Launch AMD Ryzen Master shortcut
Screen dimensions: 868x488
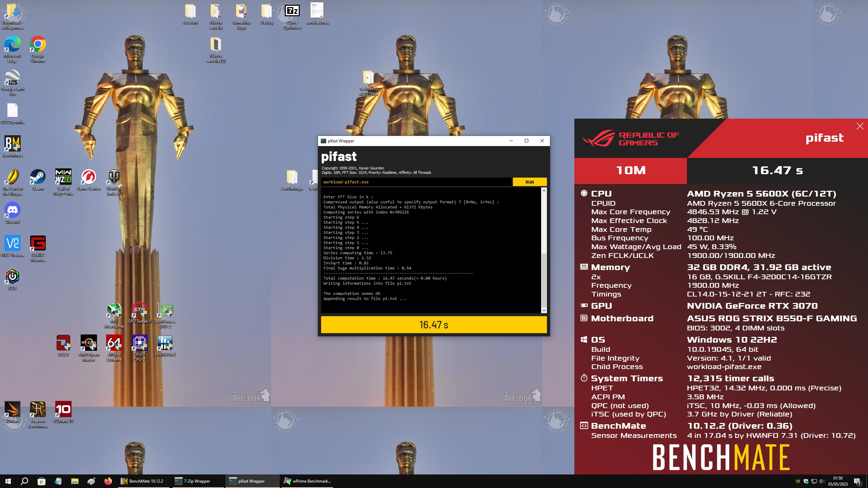tap(89, 348)
